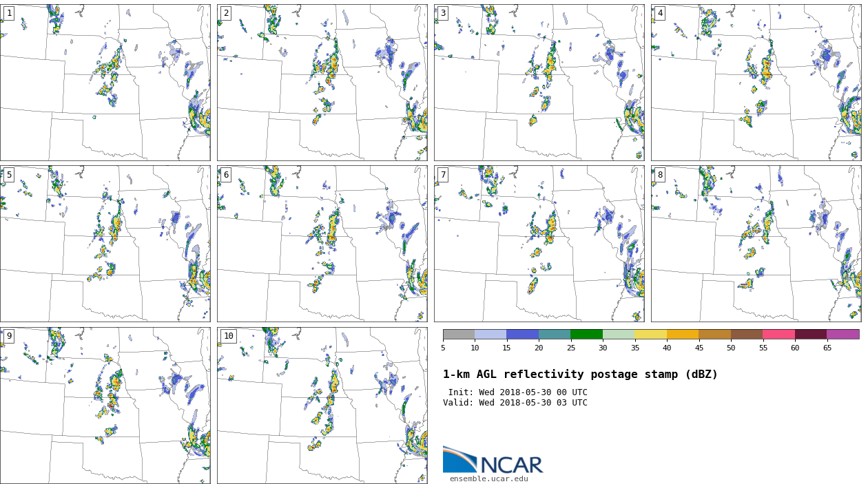The width and height of the screenshot is (868, 484).
Task: Click the dark green 25–30 dBZ swatch
Action: (586, 334)
